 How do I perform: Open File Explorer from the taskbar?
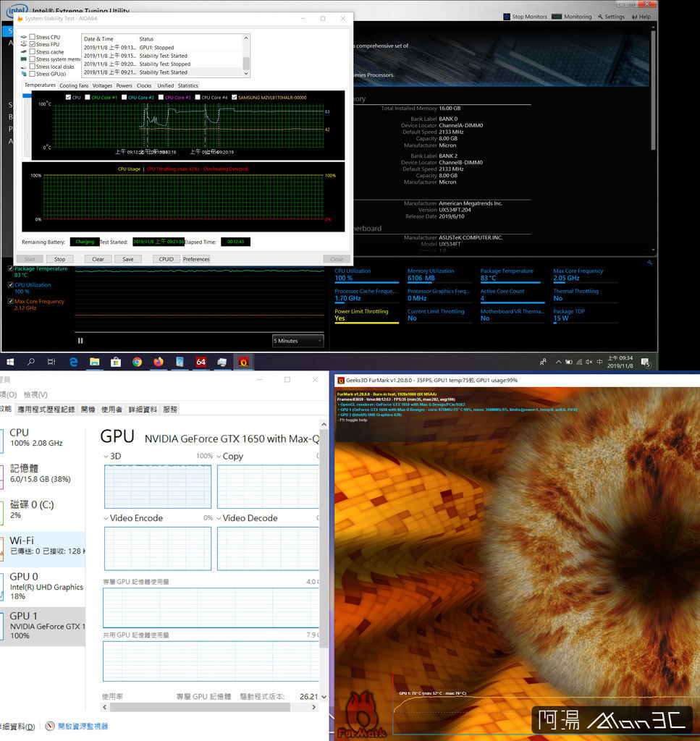click(95, 362)
